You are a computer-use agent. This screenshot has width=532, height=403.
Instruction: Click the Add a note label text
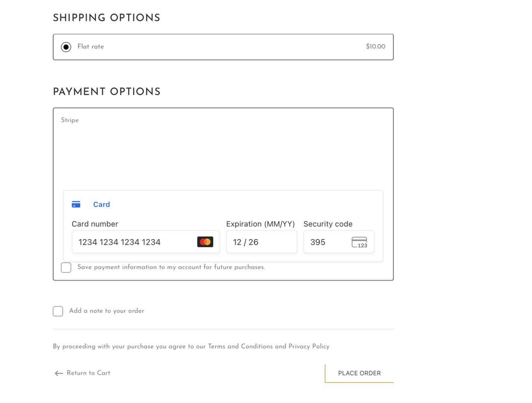(106, 311)
